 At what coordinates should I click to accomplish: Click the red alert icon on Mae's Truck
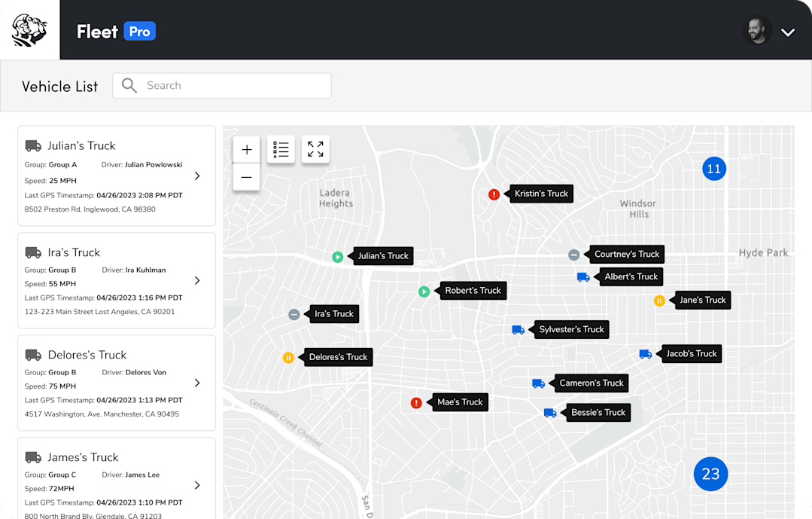pos(416,402)
